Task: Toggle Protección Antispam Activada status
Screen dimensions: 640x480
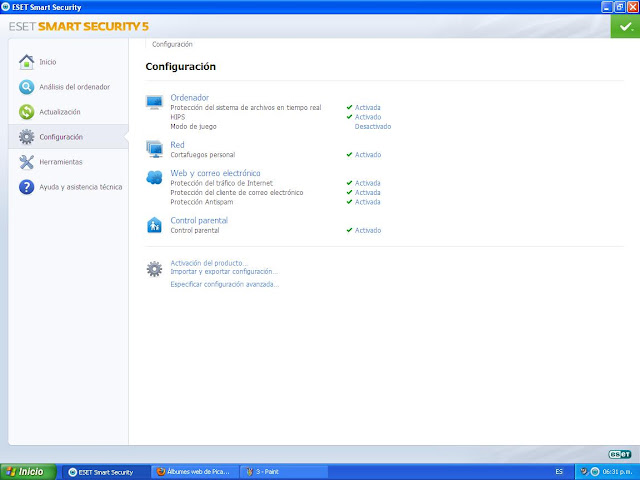Action: tap(368, 202)
